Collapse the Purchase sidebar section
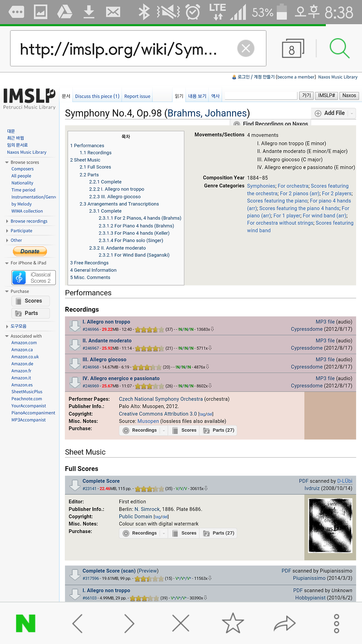The height and width of the screenshot is (644, 362). point(7,291)
